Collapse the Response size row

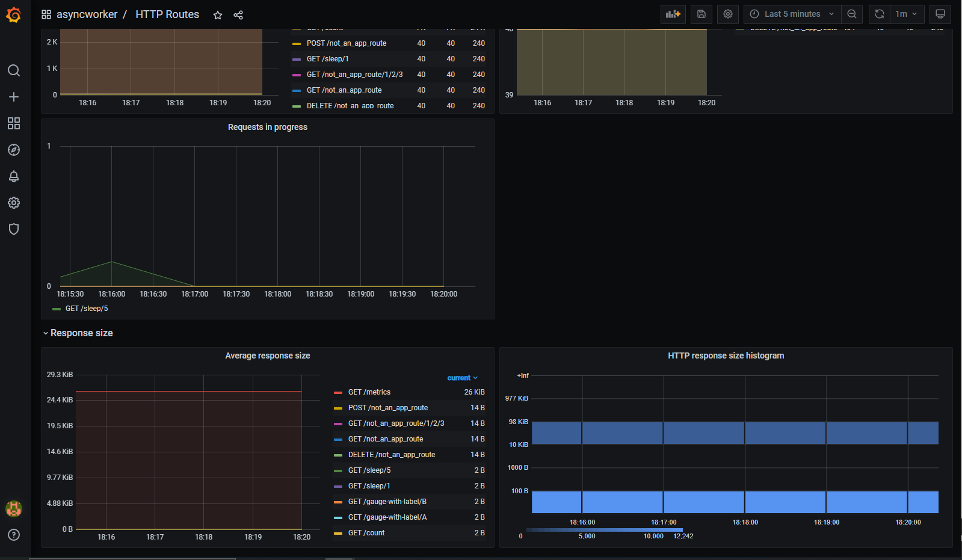[x=81, y=333]
